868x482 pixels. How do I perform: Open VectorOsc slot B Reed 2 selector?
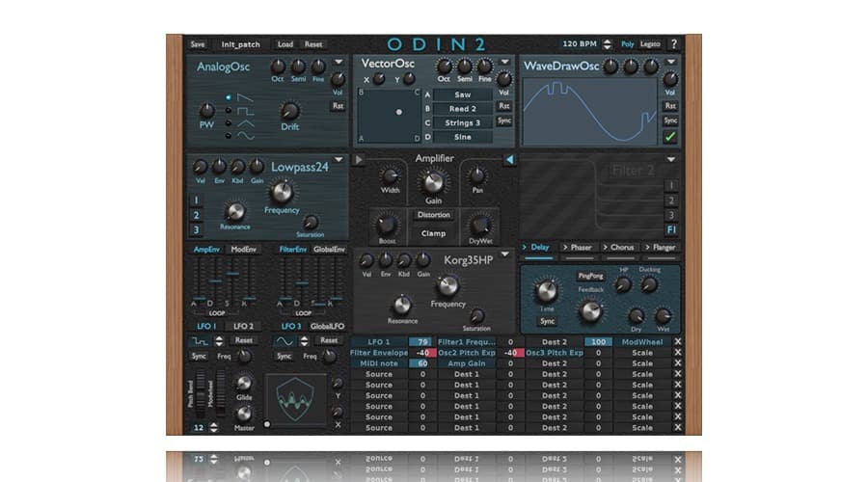click(x=462, y=109)
